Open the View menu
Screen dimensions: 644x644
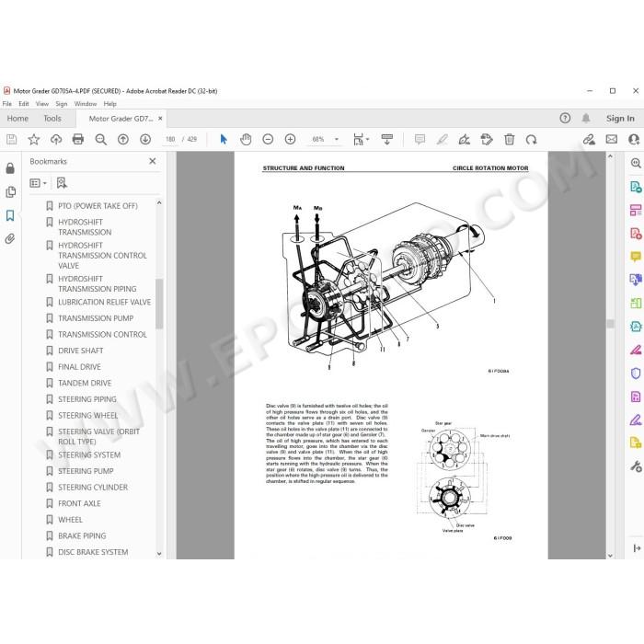(42, 104)
